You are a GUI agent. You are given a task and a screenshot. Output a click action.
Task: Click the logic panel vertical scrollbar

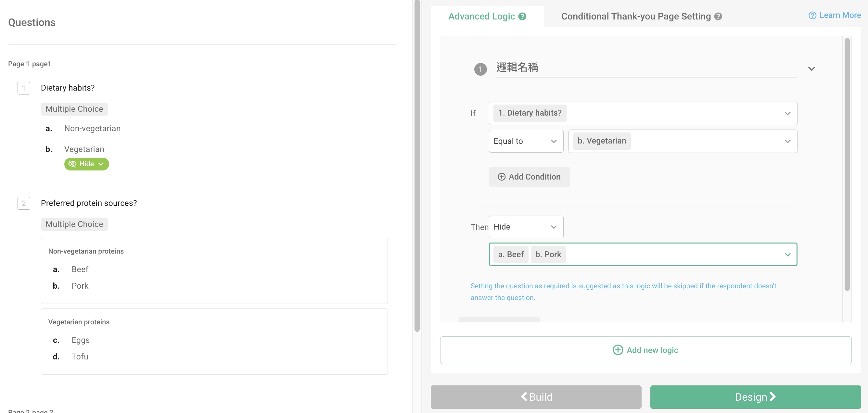pos(847,164)
